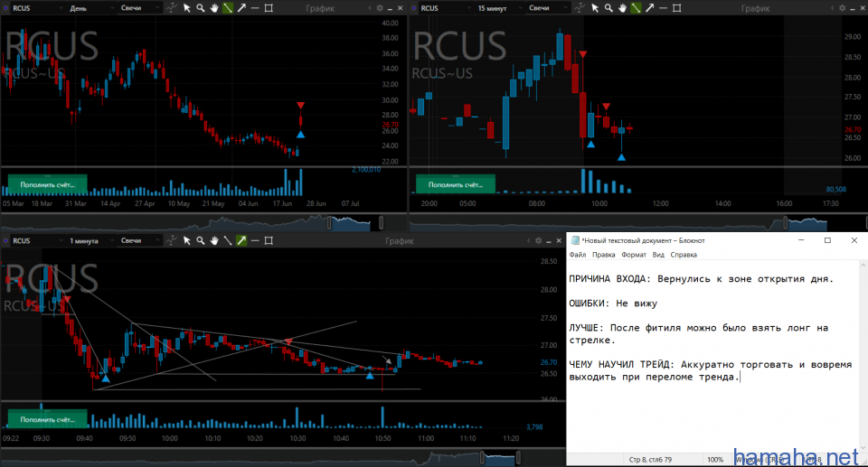868x467 pixels.
Task: Click volume value 2,100,010 on daily chart
Action: pyautogui.click(x=366, y=169)
